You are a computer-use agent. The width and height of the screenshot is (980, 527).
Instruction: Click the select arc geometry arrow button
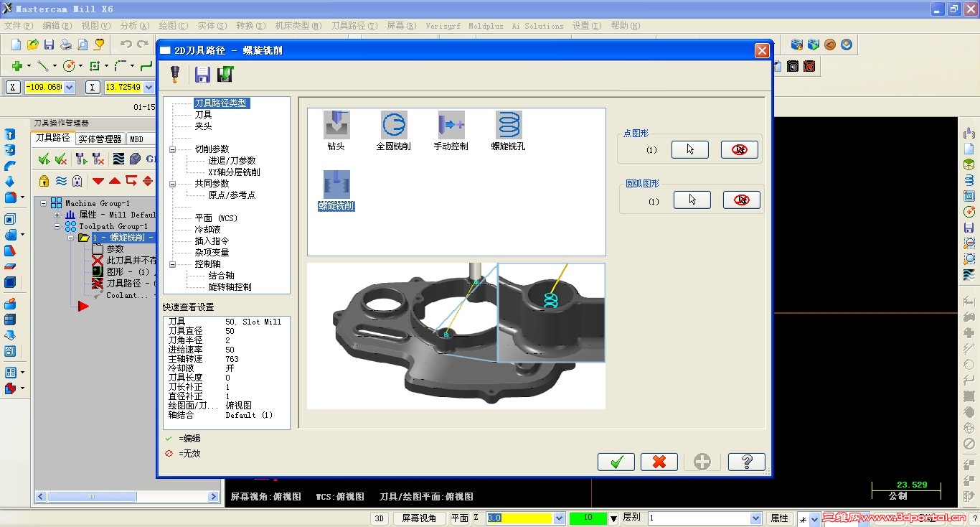click(x=692, y=200)
